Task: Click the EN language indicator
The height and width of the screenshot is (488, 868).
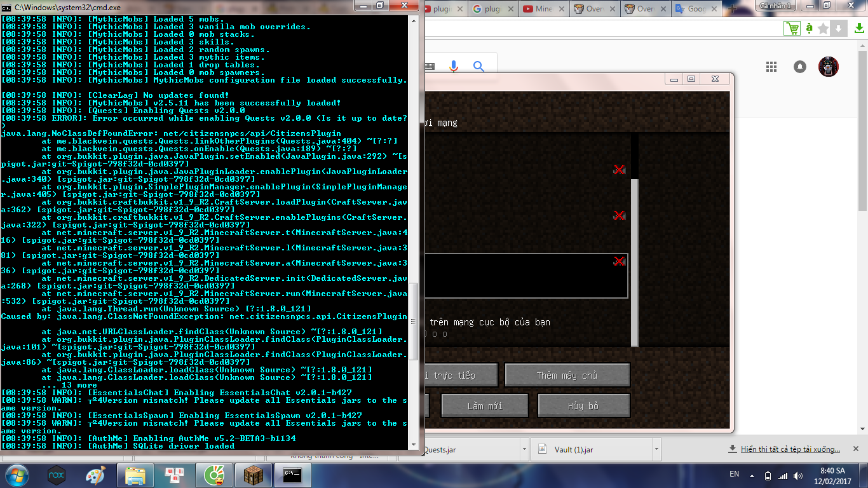Action: tap(735, 475)
